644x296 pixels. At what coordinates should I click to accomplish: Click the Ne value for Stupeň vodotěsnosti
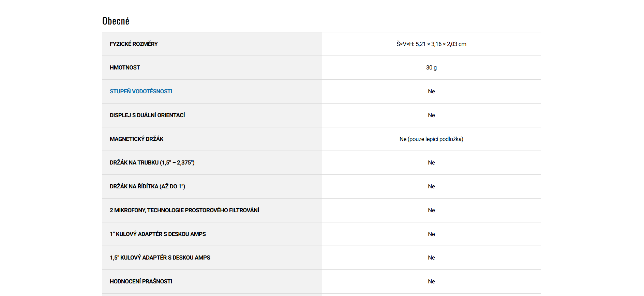pos(431,91)
